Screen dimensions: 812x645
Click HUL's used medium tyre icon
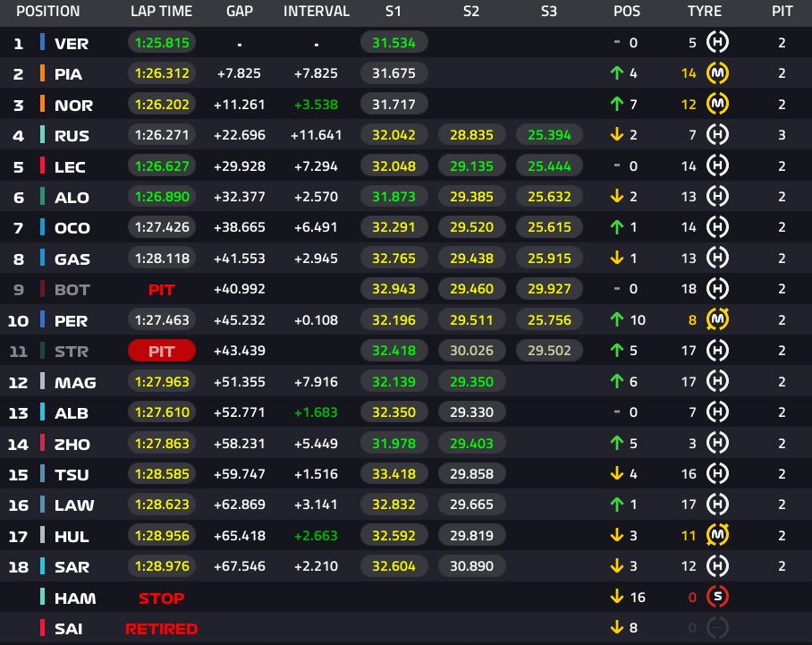pyautogui.click(x=717, y=535)
